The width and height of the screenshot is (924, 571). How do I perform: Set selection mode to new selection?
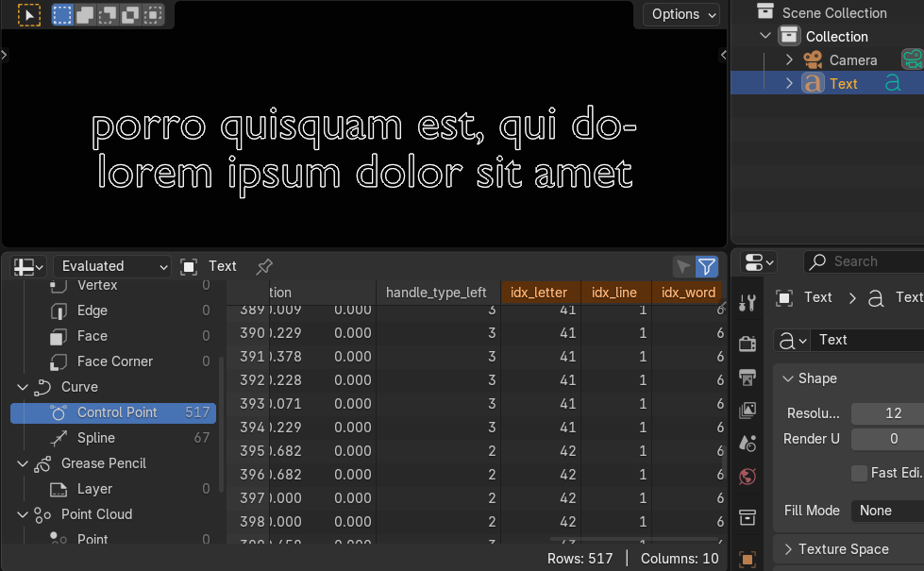point(62,15)
